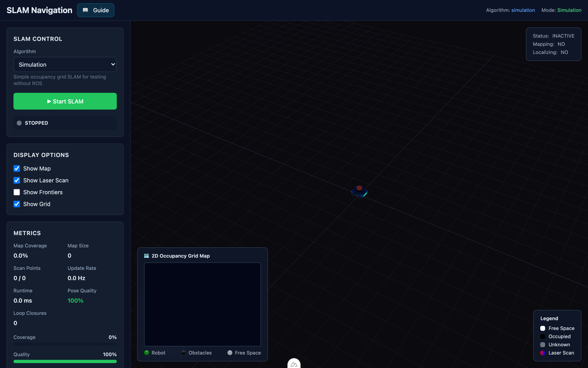This screenshot has height=368, width=588.
Task: Click the Map Coverage value 0.0%
Action: 21,256
